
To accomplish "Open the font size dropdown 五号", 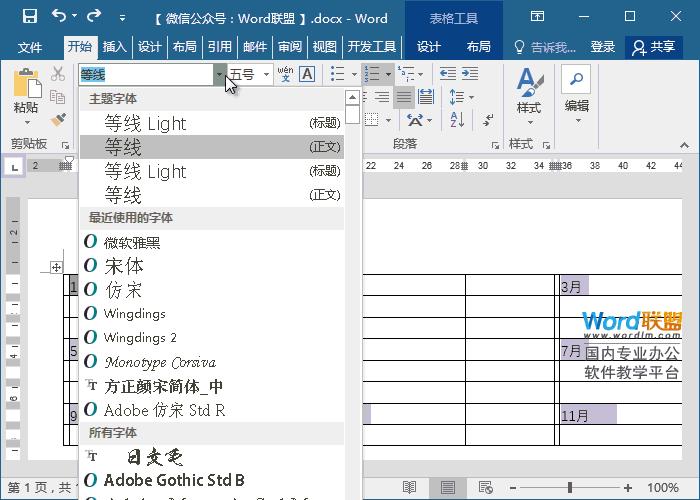I will (267, 74).
